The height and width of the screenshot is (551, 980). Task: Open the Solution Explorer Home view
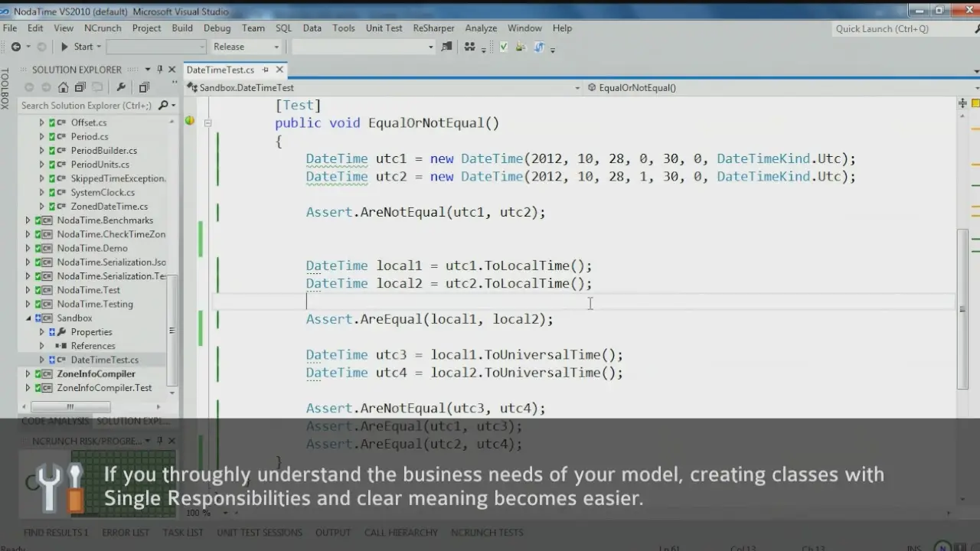[63, 87]
